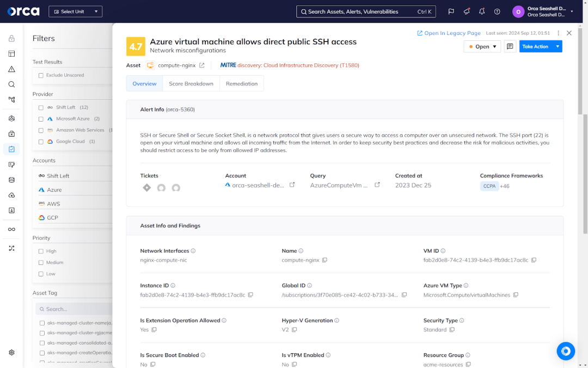Copy the Name value compute-nginx
The image size is (588, 368).
coord(324,260)
